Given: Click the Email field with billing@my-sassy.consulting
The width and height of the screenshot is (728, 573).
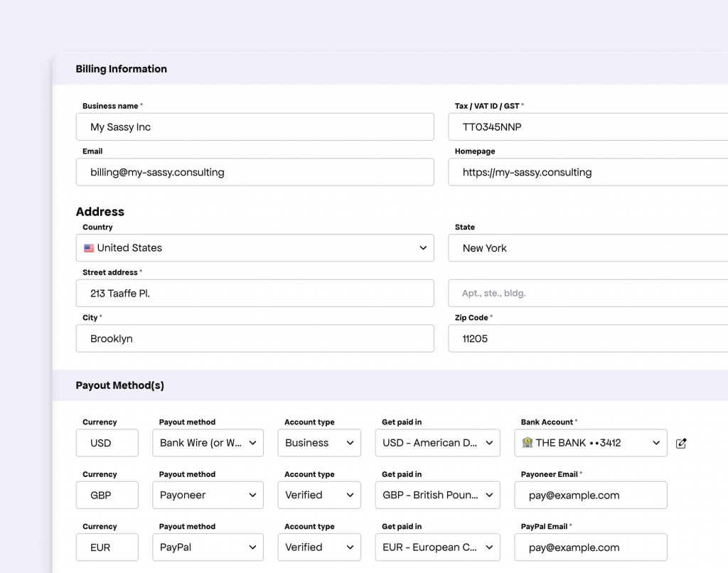Looking at the screenshot, I should (x=255, y=172).
